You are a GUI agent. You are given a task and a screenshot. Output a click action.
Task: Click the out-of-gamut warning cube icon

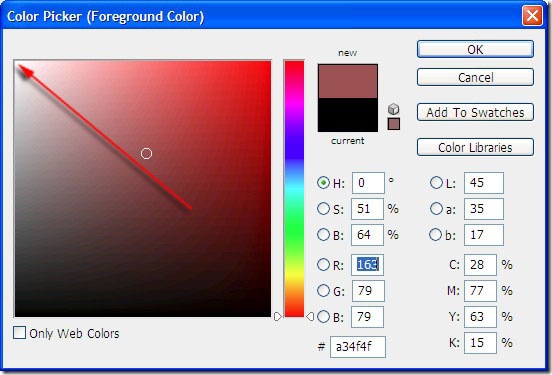tap(394, 109)
